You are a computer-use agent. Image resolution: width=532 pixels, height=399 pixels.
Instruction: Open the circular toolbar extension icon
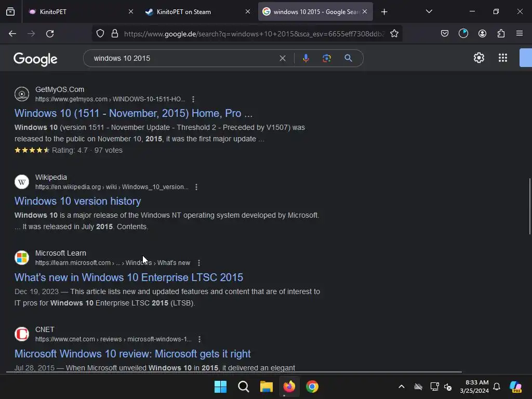pos(463,34)
